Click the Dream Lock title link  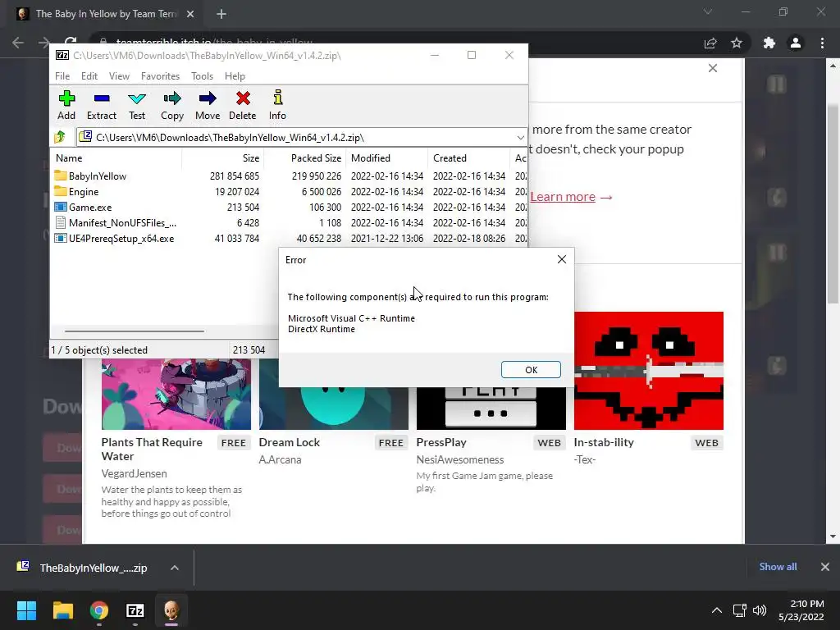290,442
